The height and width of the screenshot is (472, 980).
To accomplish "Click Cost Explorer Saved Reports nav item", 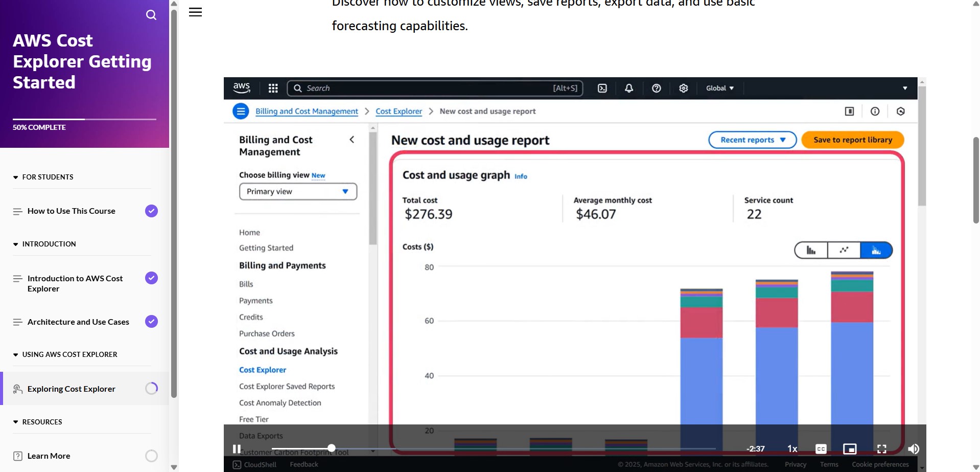I will click(x=287, y=387).
